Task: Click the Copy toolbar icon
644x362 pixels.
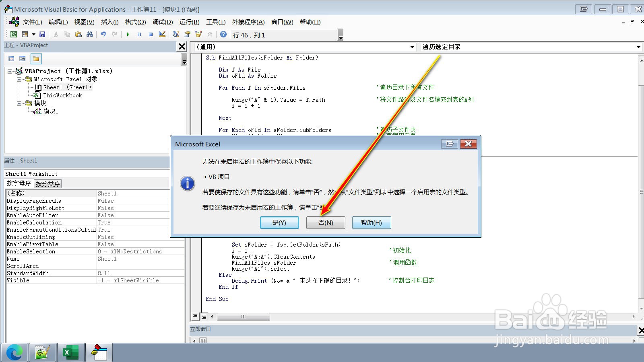Action: (x=67, y=35)
